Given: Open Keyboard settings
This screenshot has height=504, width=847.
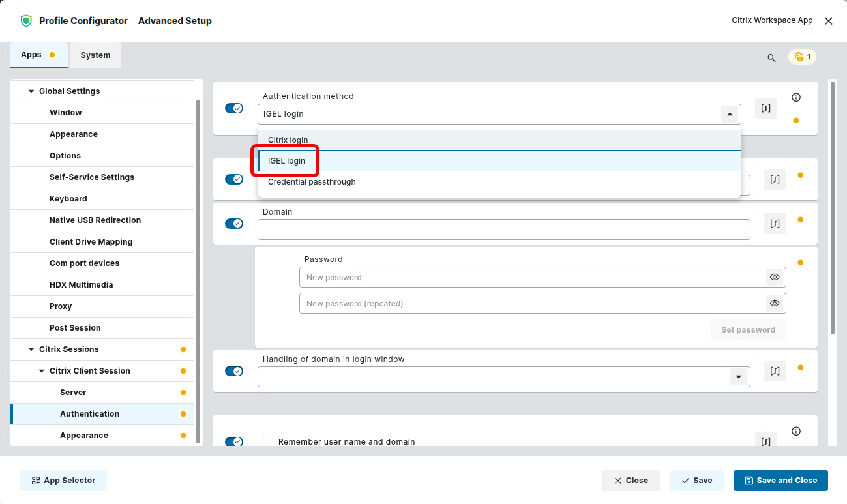Looking at the screenshot, I should (102, 199).
